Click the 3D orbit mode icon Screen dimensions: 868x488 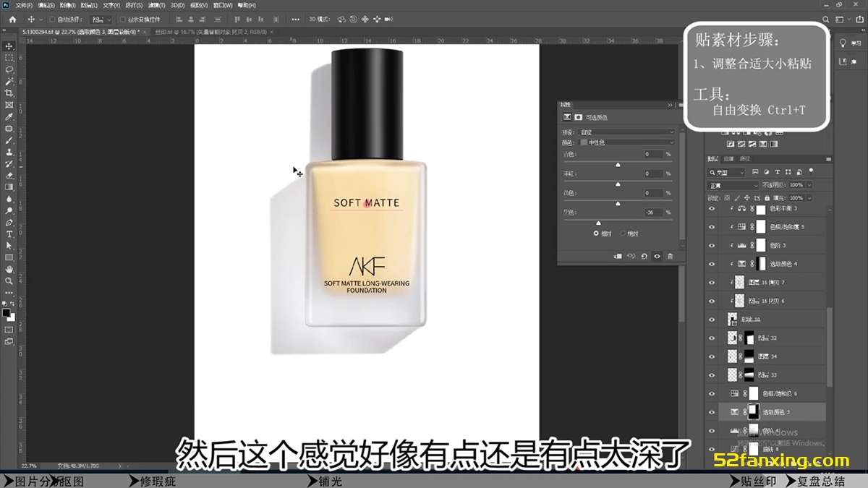(341, 19)
